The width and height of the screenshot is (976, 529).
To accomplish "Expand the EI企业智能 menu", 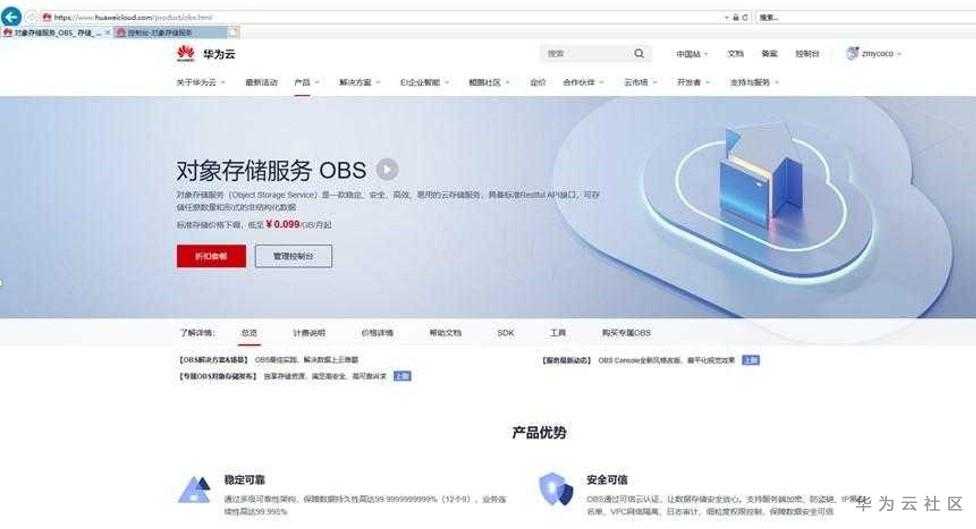I will coord(425,82).
